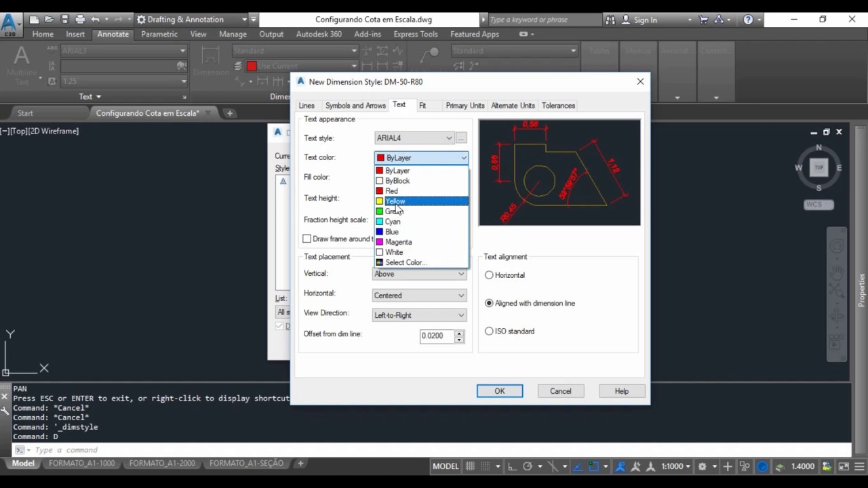Click the binoculars search icon

coord(610,20)
